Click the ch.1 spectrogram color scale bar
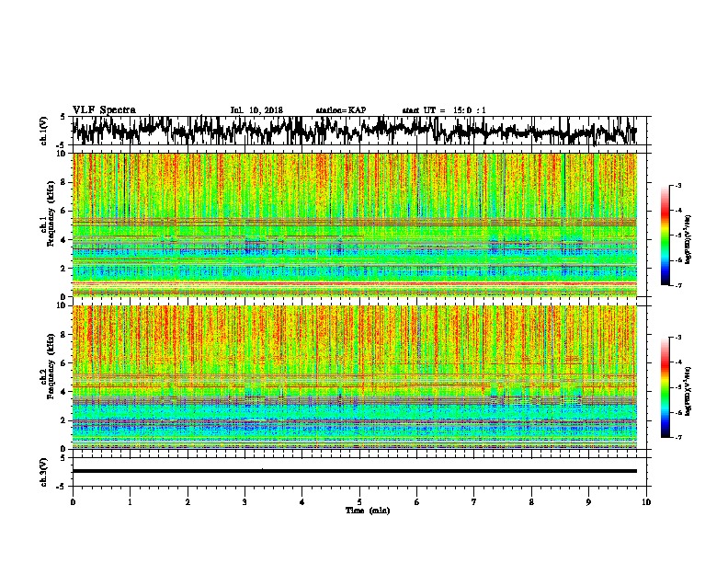Viewport: 728px width, 563px height. [x=665, y=236]
